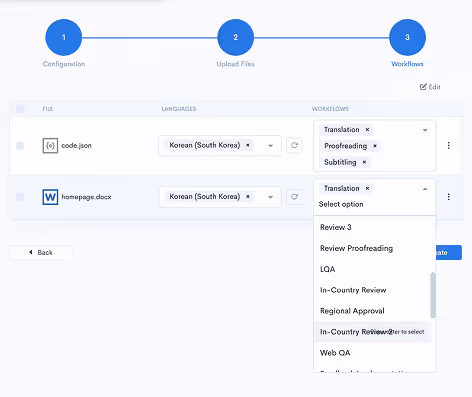Collapse the workflows dropdown for homepage.docx
This screenshot has width=472, height=397.
(425, 189)
